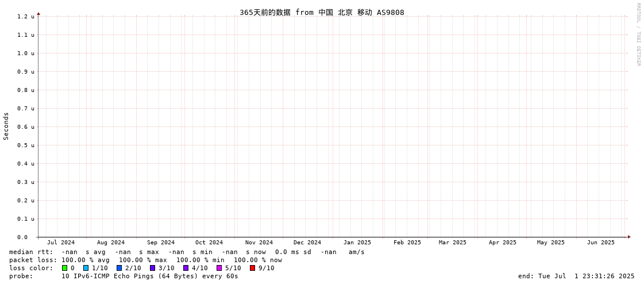
Task: Click the 0.3 u y-axis value
Action: click(x=26, y=182)
